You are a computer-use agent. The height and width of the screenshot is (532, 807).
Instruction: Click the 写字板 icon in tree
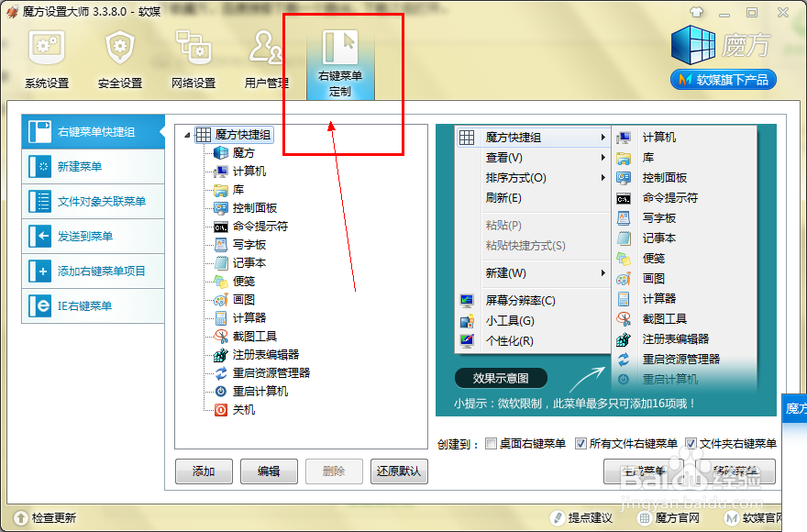221,245
